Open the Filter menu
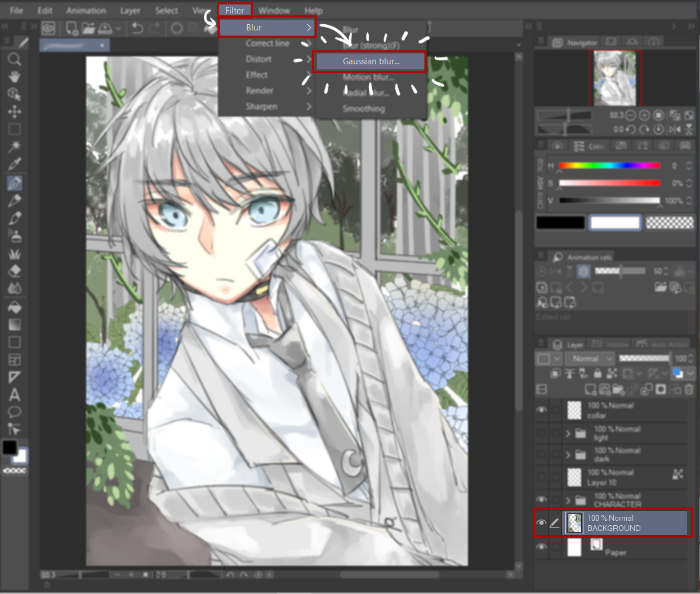The width and height of the screenshot is (700, 594). tap(235, 11)
